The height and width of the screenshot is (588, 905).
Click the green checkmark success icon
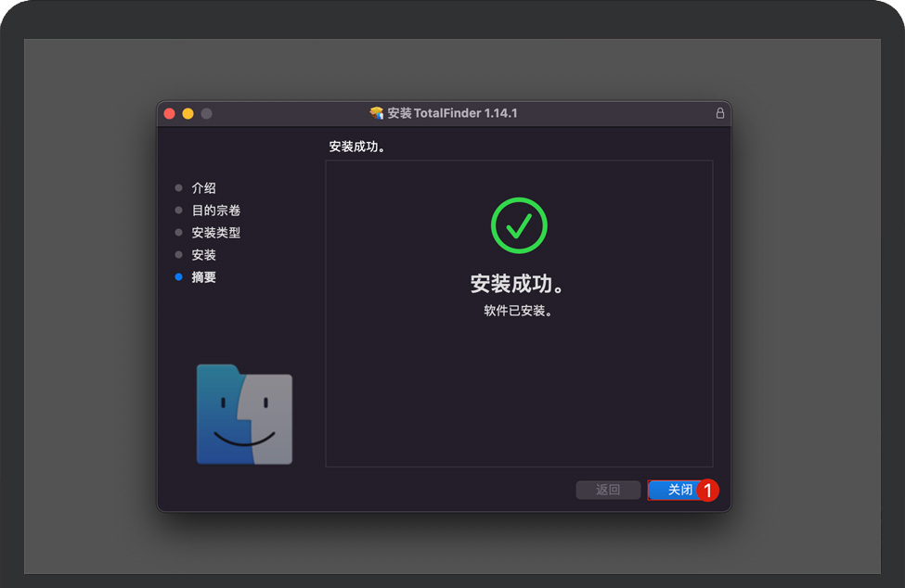(x=519, y=225)
